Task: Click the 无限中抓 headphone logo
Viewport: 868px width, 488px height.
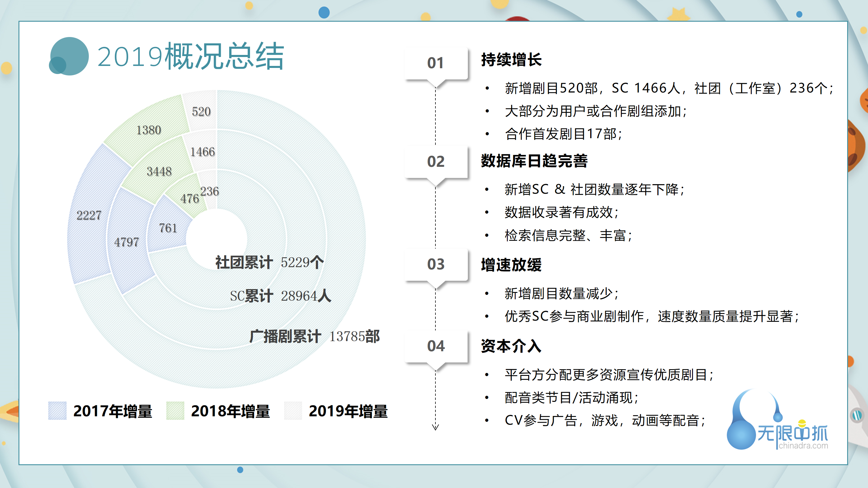Action: pyautogui.click(x=777, y=419)
